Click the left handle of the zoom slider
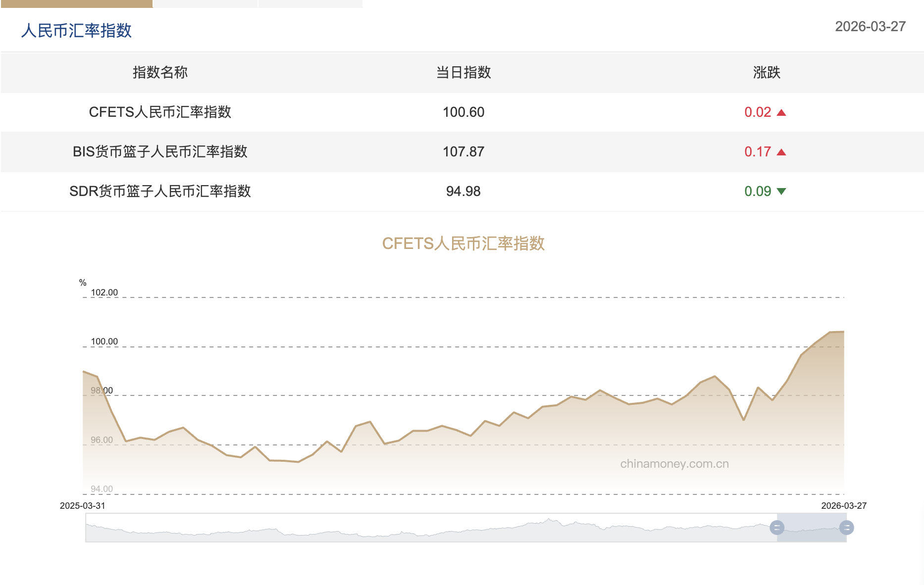This screenshot has height=585, width=924. click(776, 528)
